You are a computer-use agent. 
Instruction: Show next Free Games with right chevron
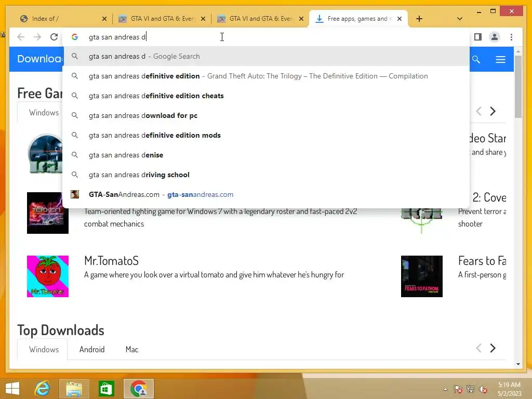pos(493,111)
